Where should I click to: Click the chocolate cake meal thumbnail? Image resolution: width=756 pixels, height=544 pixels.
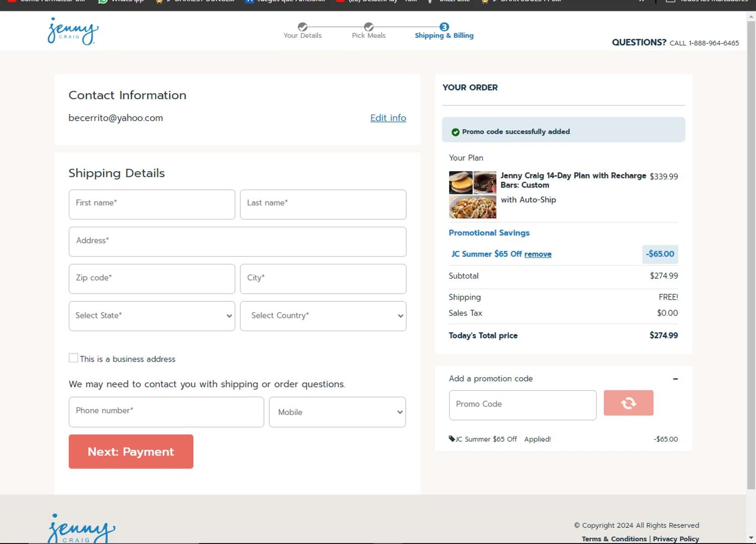(x=485, y=183)
